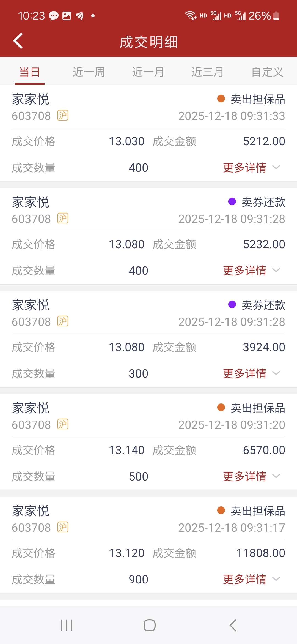The width and height of the screenshot is (297, 644).
Task: Select the 近三月 tab
Action: (207, 72)
